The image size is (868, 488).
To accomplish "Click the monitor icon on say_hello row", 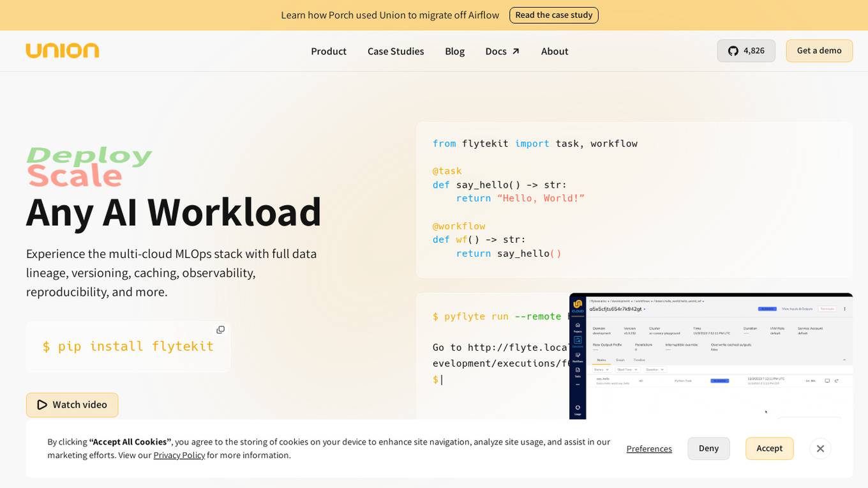I will point(827,381).
